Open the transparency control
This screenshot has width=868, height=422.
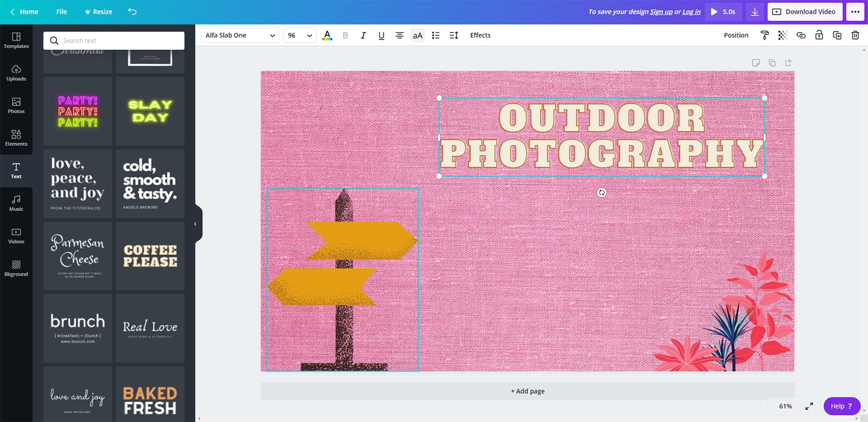[x=782, y=35]
